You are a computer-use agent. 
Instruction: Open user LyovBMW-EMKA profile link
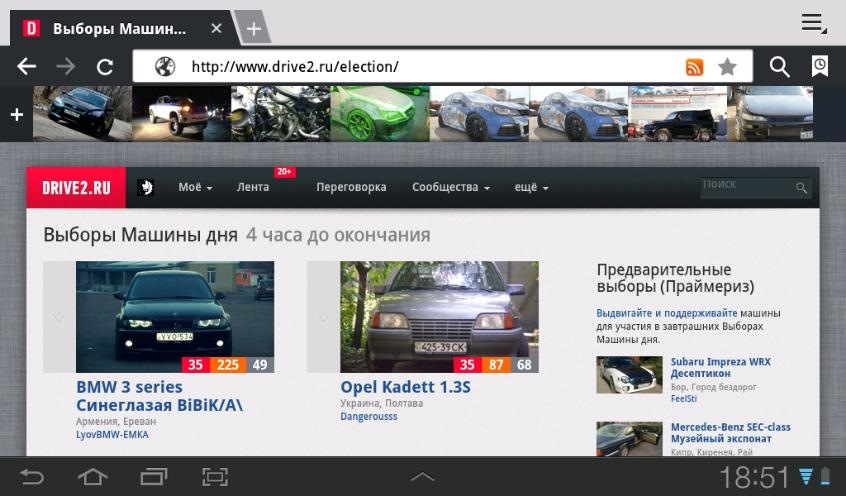(112, 434)
